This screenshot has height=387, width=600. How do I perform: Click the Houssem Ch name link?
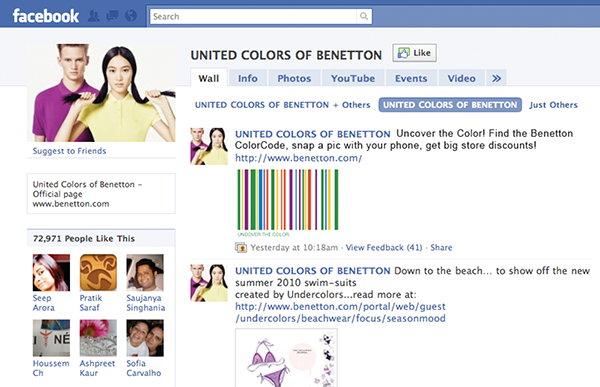51,368
